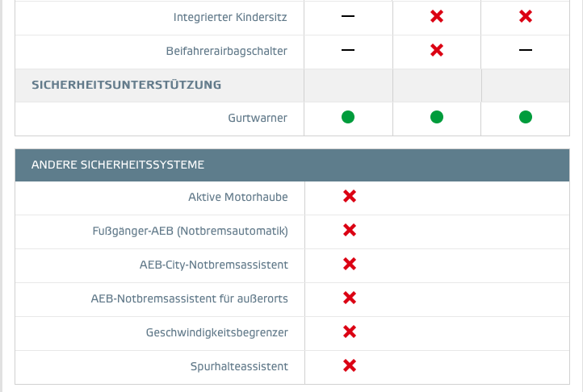583x392 pixels.
Task: Select the Geschwindigkeitsbegrenzer row label
Action: click(x=217, y=332)
